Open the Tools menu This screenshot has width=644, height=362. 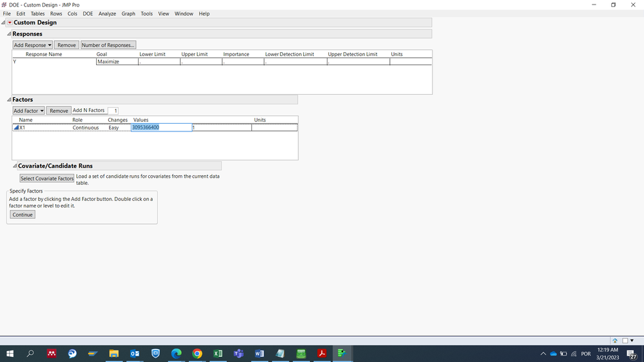tap(146, 14)
